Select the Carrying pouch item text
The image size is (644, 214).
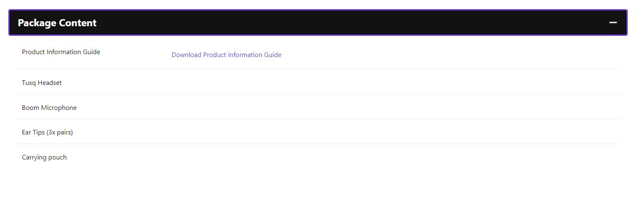[44, 157]
